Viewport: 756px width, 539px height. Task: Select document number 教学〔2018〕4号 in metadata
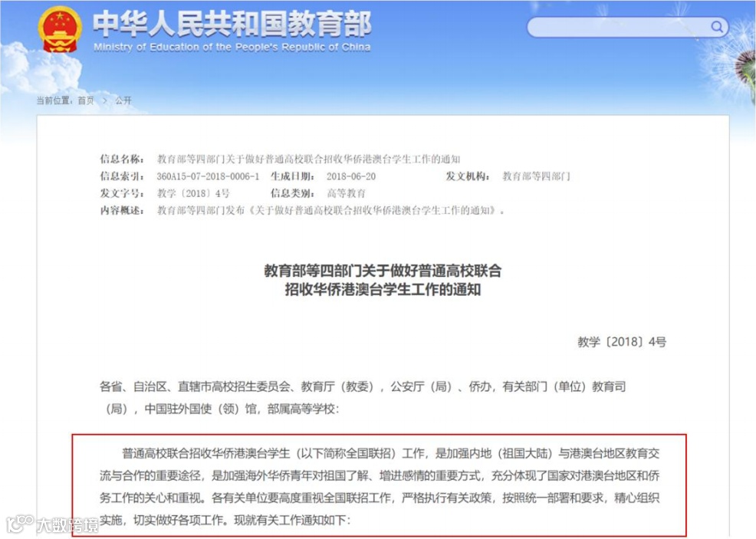193,193
